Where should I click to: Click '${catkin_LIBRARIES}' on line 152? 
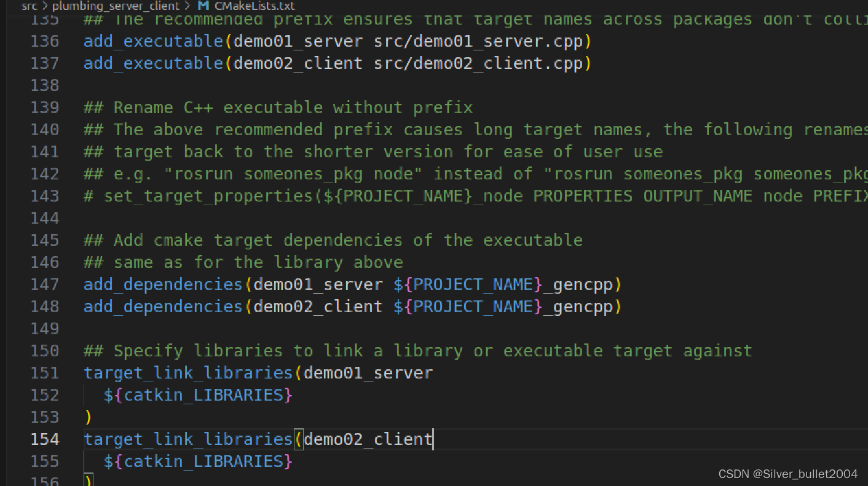click(198, 395)
